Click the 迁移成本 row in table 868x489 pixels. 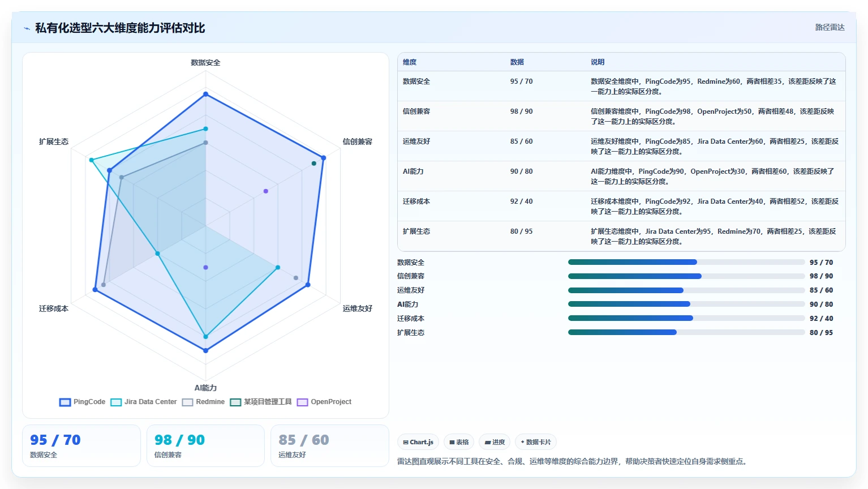tap(621, 206)
